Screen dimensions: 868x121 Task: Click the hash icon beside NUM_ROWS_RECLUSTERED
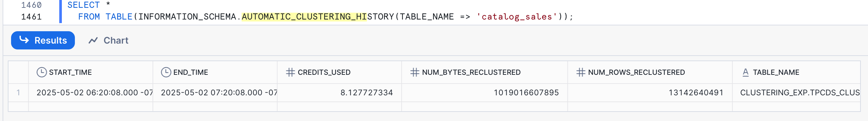click(x=581, y=72)
